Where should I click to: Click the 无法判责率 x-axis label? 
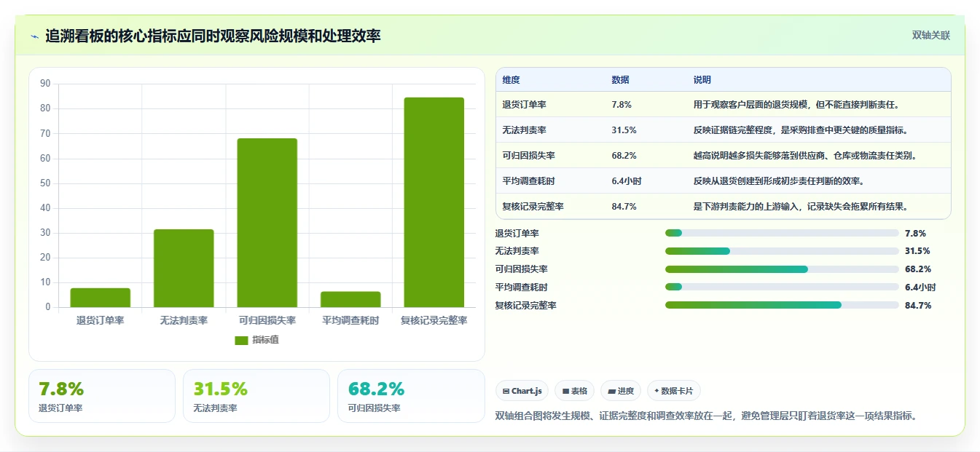tap(184, 321)
